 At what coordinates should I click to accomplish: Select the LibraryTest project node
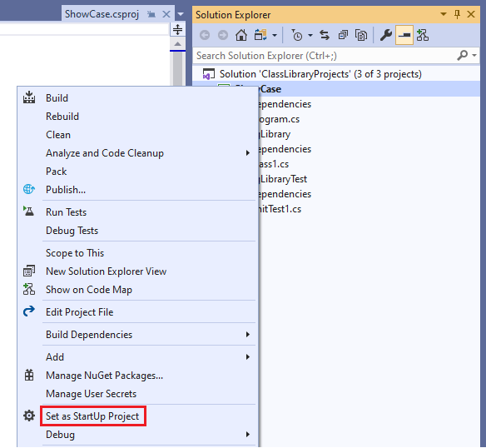pos(283,179)
